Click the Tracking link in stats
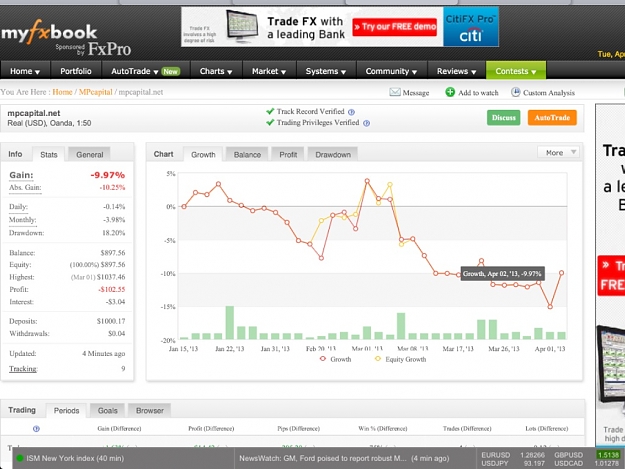The width and height of the screenshot is (625, 469). 23,369
